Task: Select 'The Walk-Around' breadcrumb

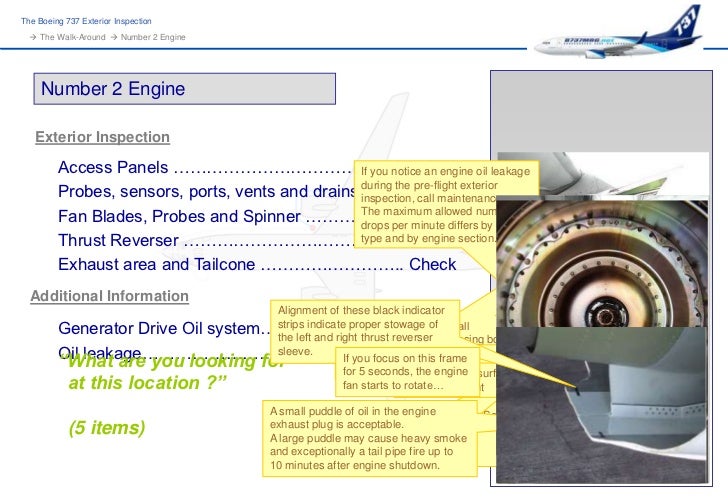Action: point(72,37)
